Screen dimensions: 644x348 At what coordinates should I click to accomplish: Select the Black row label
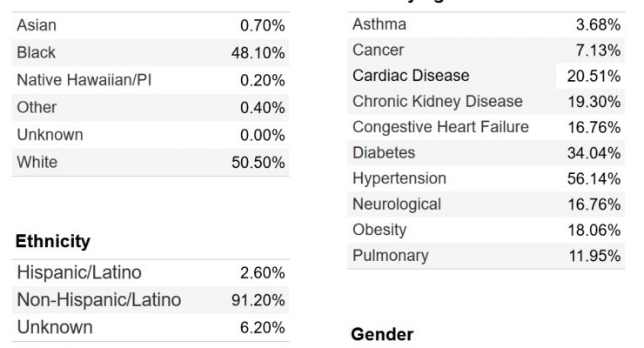37,52
